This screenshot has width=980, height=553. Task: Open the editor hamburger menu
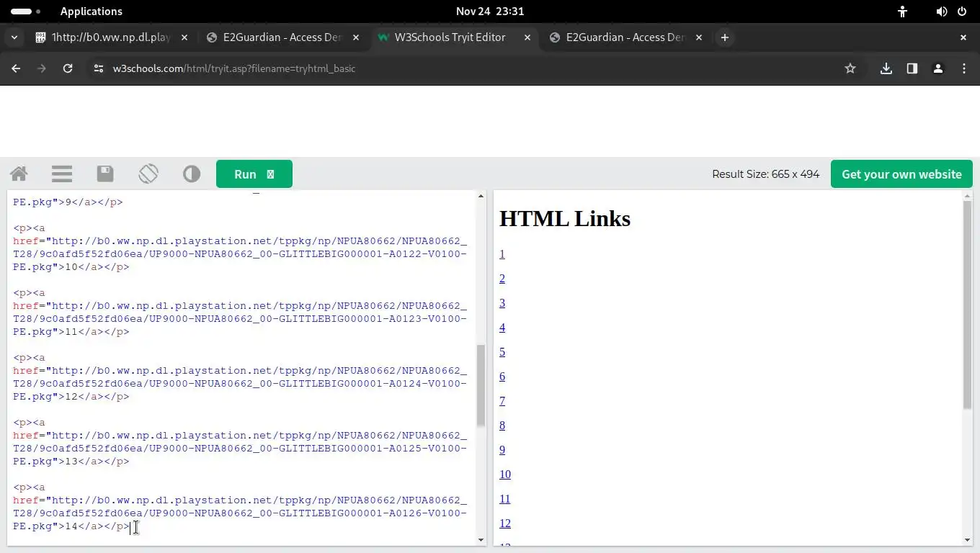[x=62, y=174]
